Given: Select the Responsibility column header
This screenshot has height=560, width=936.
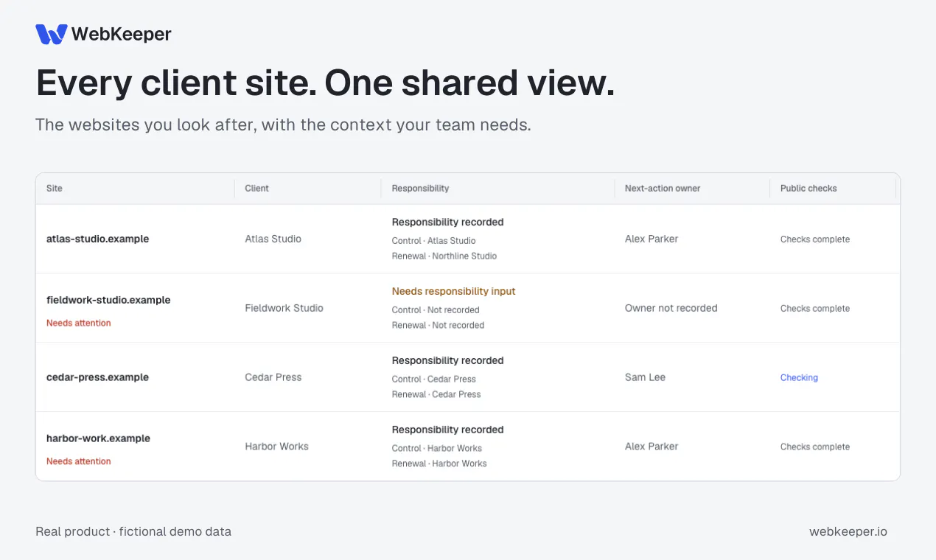Looking at the screenshot, I should tap(420, 188).
